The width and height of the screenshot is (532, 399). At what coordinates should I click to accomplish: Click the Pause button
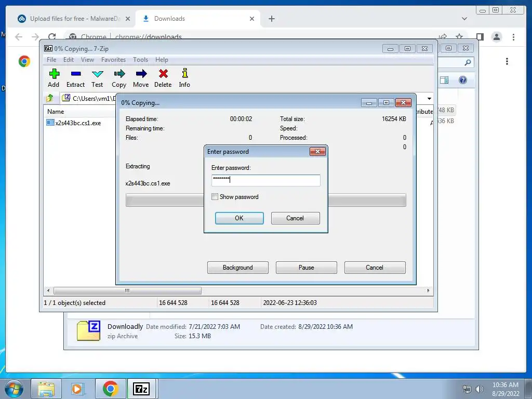307,268
